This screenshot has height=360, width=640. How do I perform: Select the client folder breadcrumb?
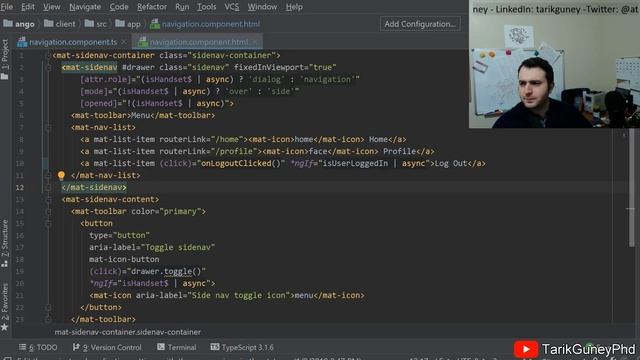click(60, 24)
